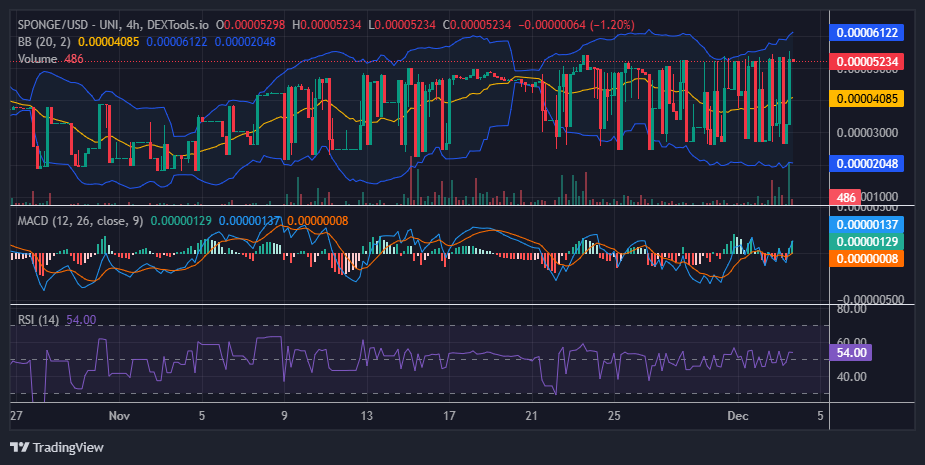Click the Volume indicator label
925x465 pixels.
tap(38, 59)
